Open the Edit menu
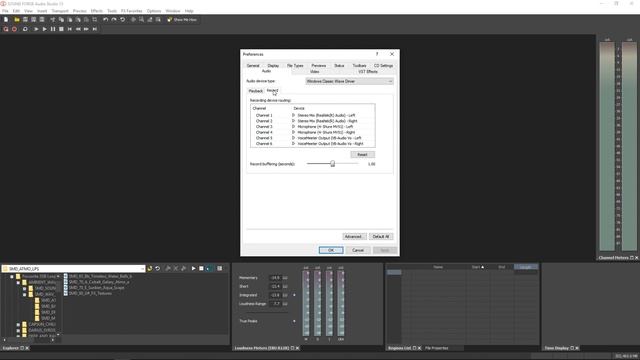640x360 pixels. 16,11
